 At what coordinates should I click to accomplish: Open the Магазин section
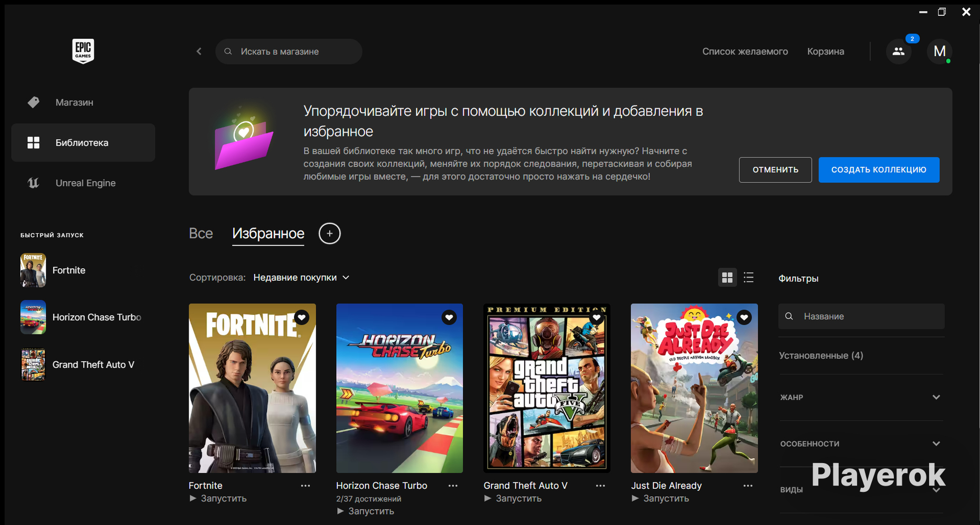click(83, 102)
